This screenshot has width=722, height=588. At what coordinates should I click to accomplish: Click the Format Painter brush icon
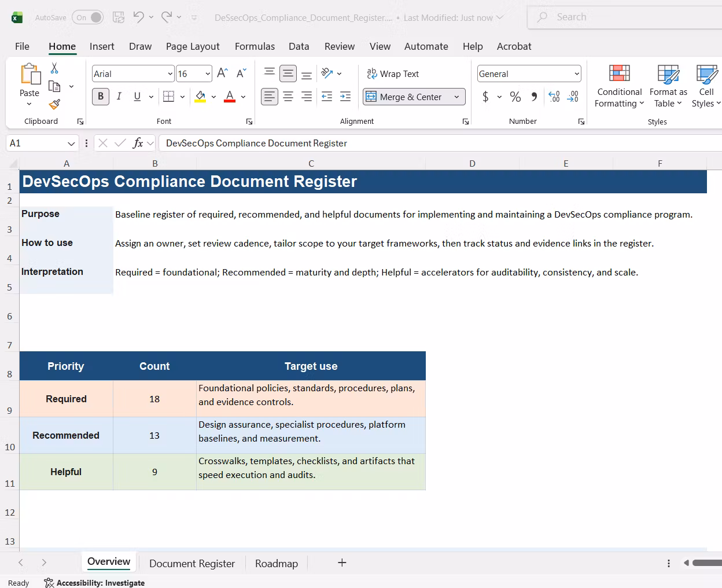[54, 104]
